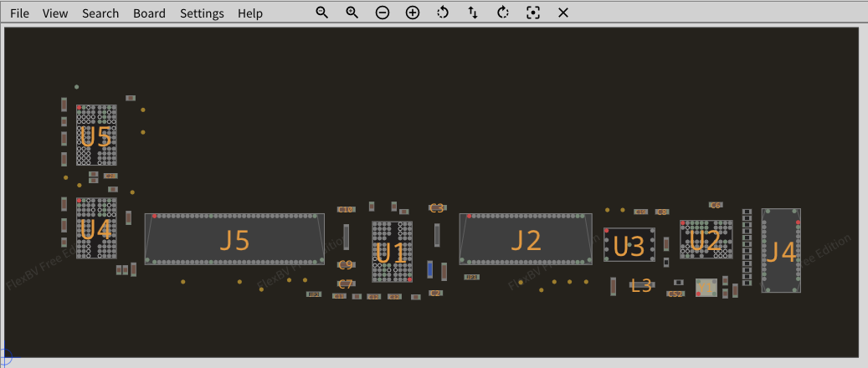Rotate the board clockwise
Image resolution: width=868 pixels, height=368 pixels.
tap(503, 13)
